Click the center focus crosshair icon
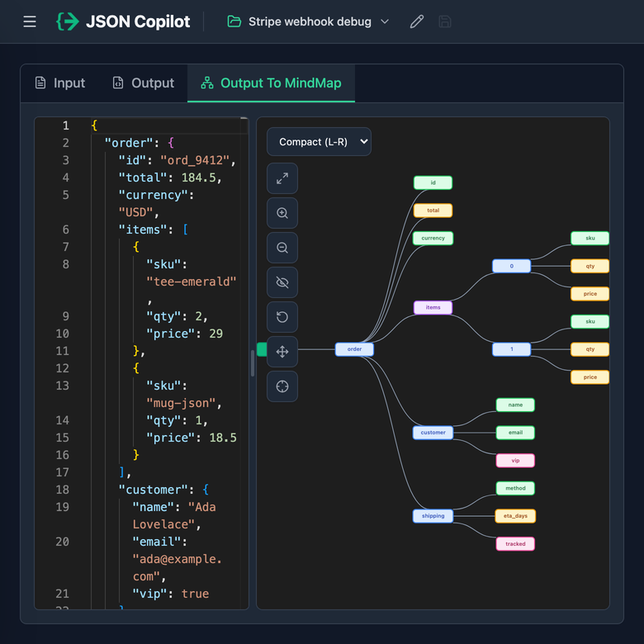 [282, 386]
